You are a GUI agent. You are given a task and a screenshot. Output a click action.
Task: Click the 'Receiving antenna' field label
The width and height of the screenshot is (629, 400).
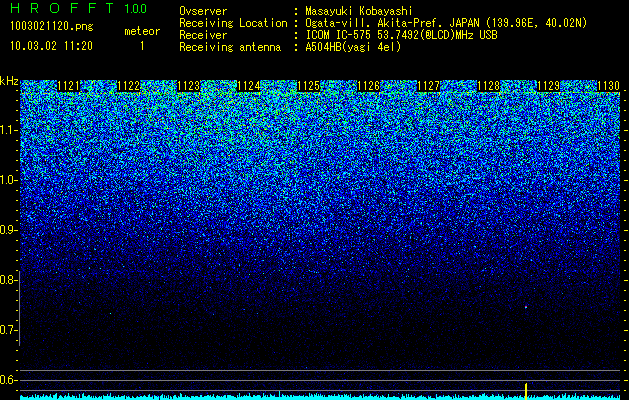coord(230,47)
